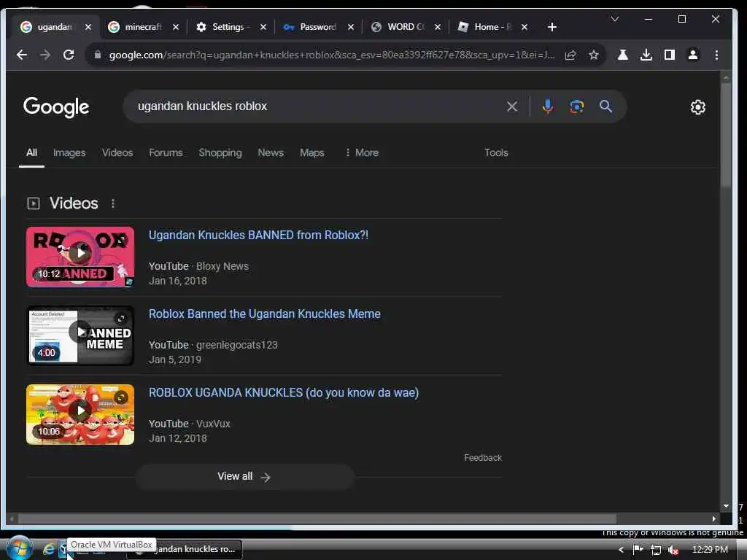
Task: Click the network tray icon
Action: 656,550
